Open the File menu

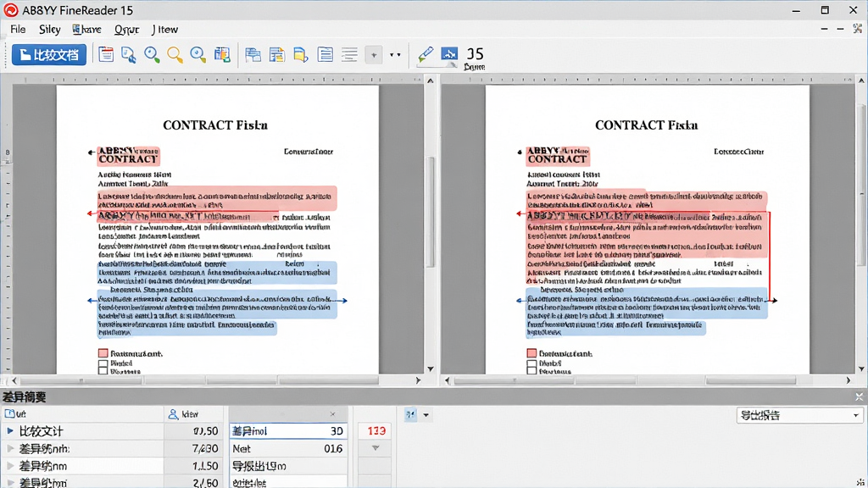pyautogui.click(x=18, y=30)
